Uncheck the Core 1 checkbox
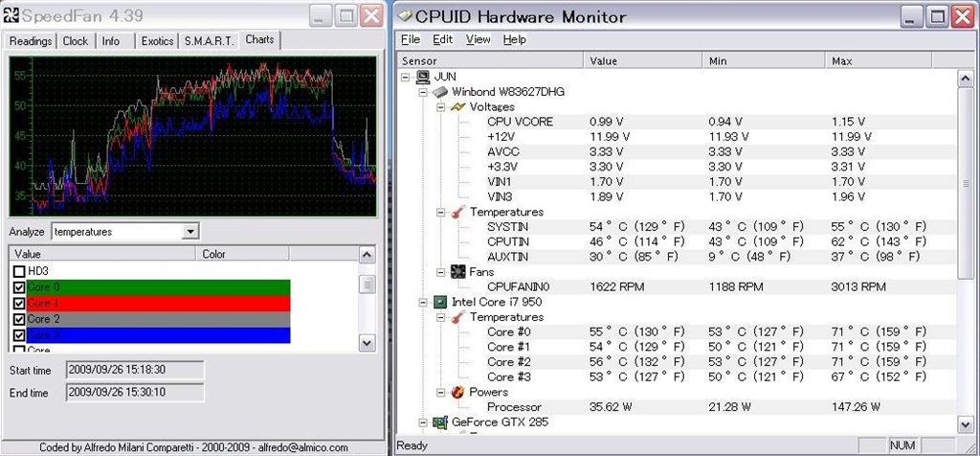Viewport: 980px width, 456px height. [19, 304]
